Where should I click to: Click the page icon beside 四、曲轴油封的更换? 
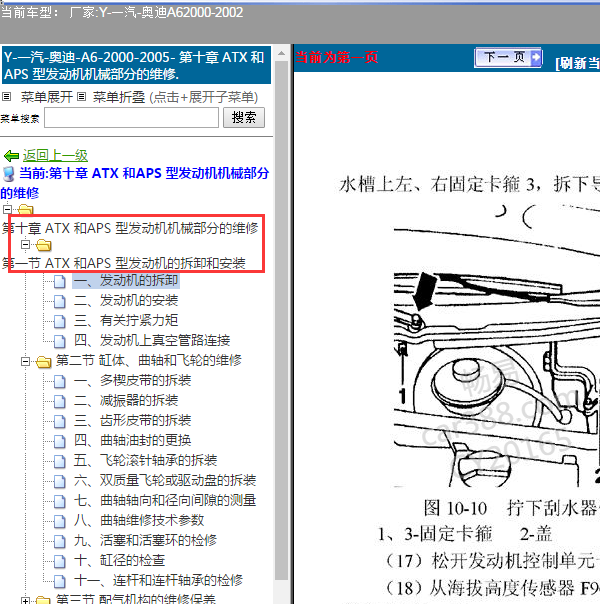(x=60, y=441)
